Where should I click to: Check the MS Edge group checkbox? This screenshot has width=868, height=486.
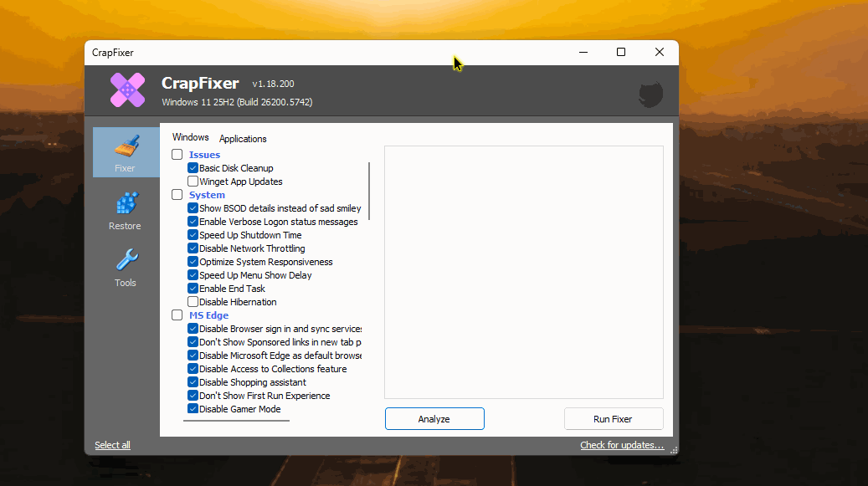click(177, 315)
